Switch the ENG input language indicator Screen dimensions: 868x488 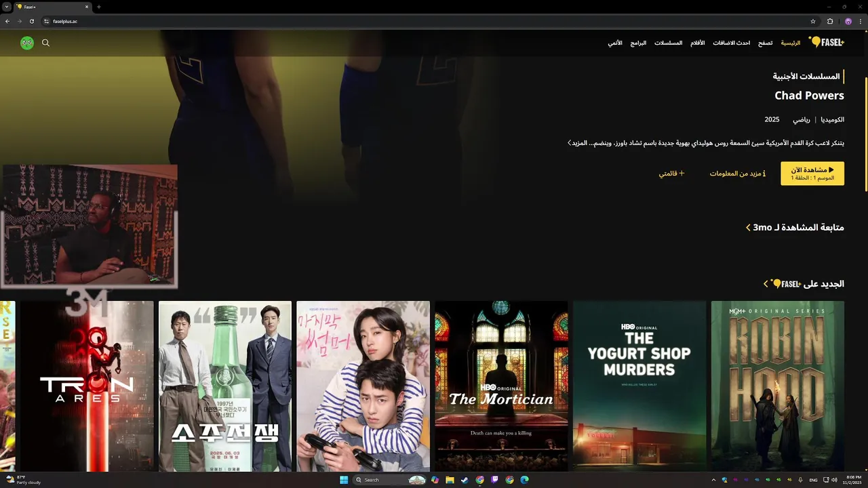click(813, 480)
